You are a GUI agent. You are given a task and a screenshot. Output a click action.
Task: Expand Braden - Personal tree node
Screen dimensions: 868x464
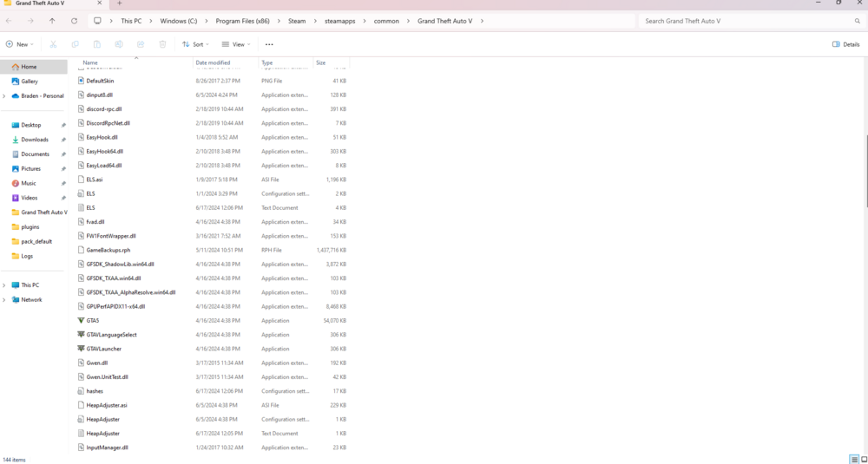point(4,95)
